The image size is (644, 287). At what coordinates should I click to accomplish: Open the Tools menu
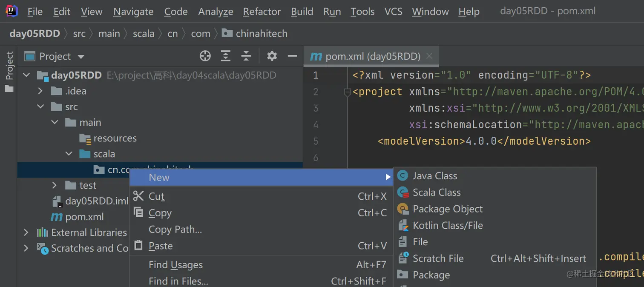[362, 11]
